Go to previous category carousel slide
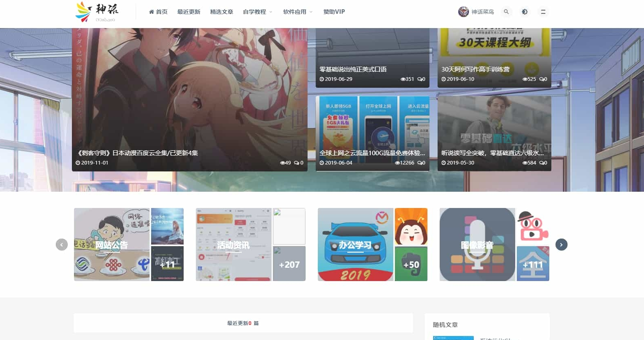This screenshot has width=644, height=340. click(62, 245)
